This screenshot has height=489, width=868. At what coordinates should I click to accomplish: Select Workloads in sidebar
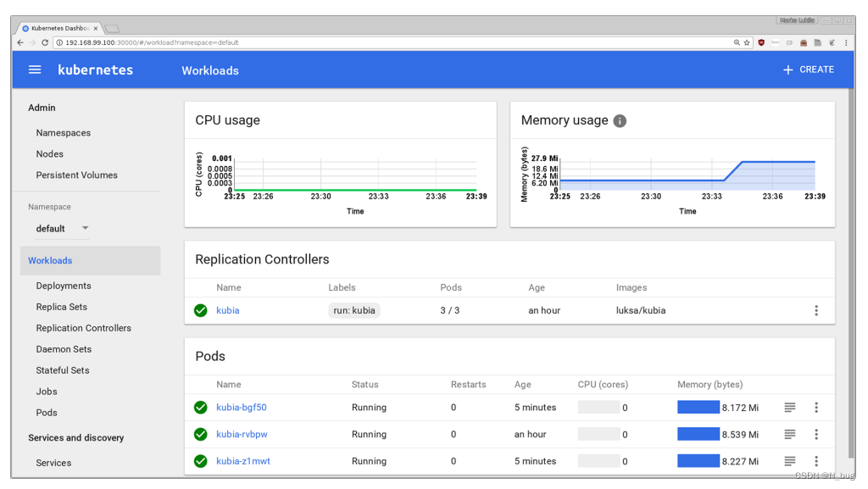(90, 260)
